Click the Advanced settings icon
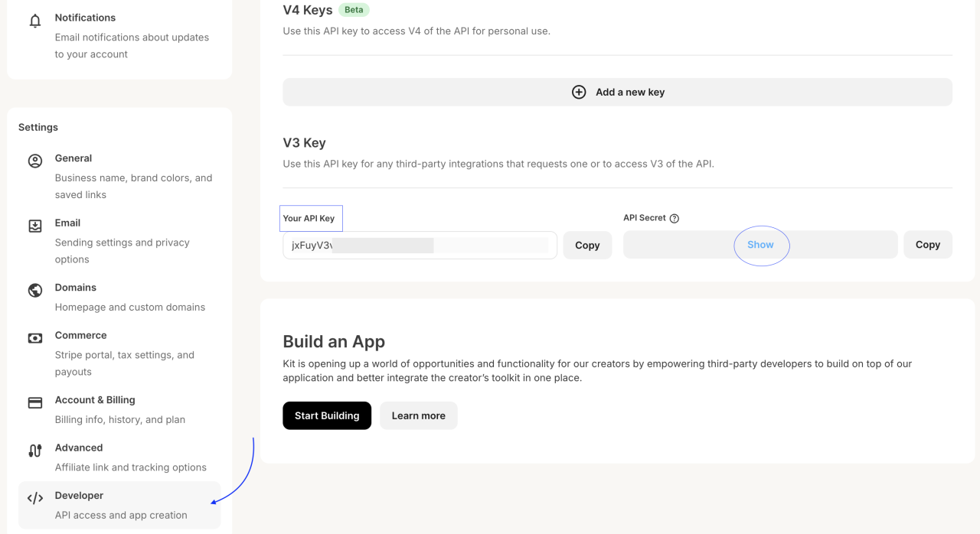Screen dimensions: 980x534 coord(35,451)
